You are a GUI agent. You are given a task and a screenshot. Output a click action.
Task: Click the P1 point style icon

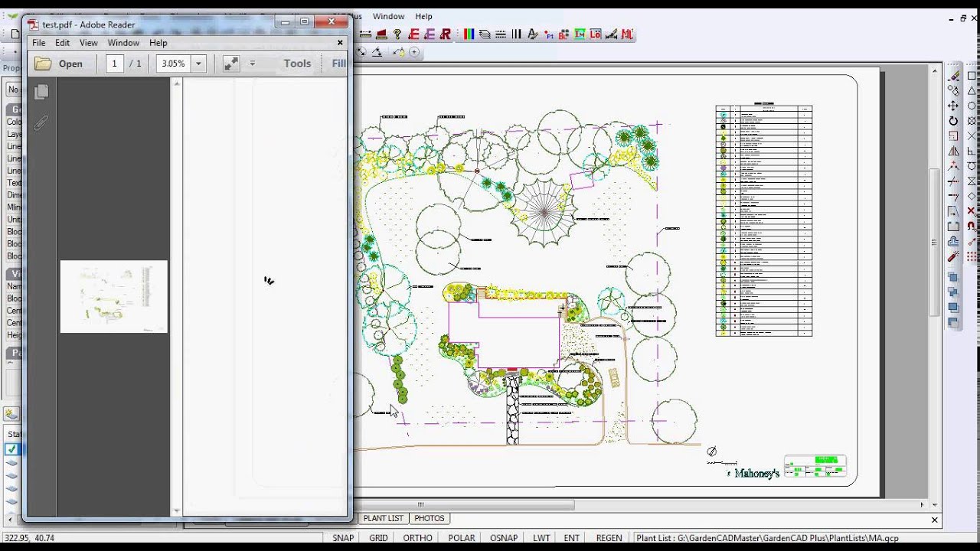549,34
